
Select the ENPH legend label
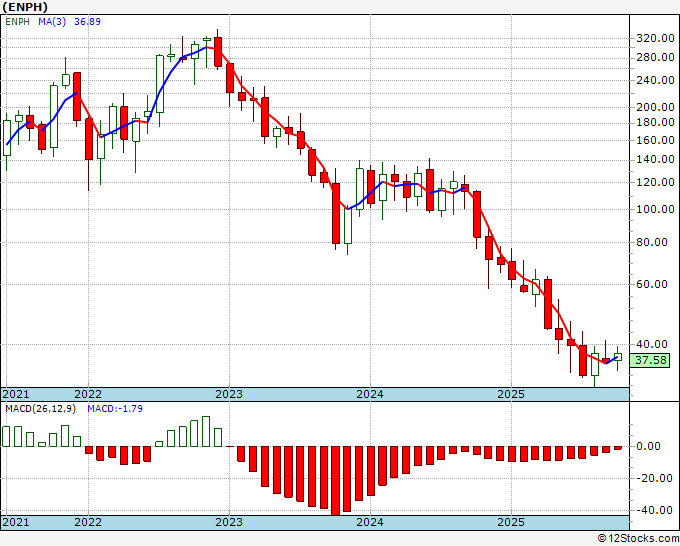17,21
